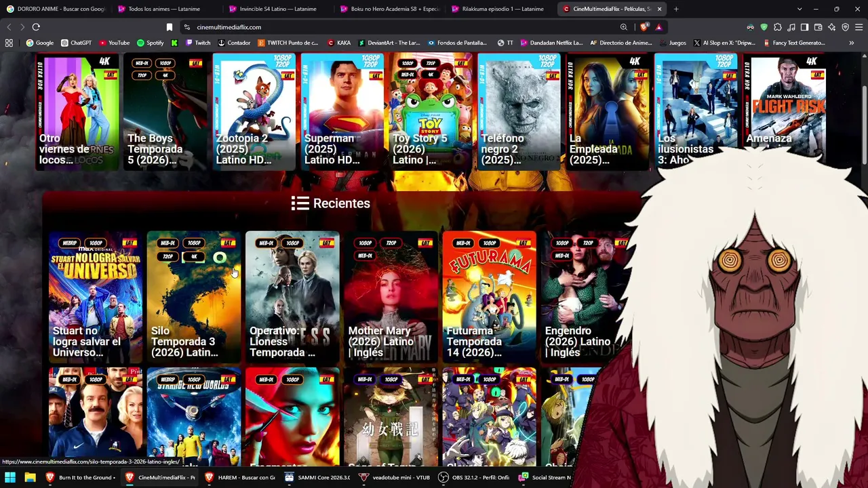Open Teléfono negro 2 poster
This screenshot has height=488, width=868.
519,112
